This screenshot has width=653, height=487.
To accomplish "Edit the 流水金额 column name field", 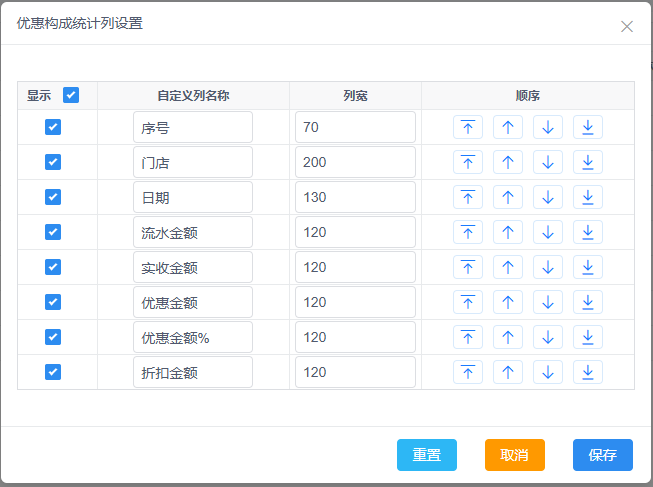I will click(193, 232).
